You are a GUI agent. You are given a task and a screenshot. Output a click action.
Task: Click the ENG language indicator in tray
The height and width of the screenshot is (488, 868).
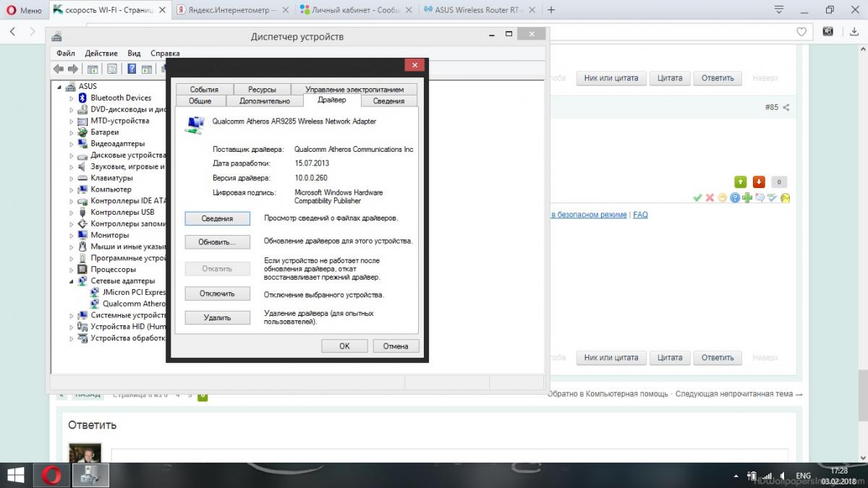coord(803,476)
